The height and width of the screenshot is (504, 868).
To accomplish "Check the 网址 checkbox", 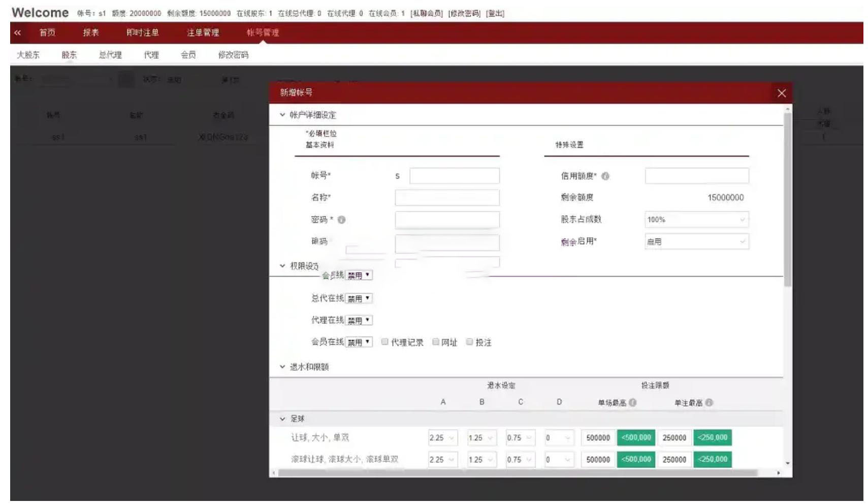I will [x=436, y=342].
